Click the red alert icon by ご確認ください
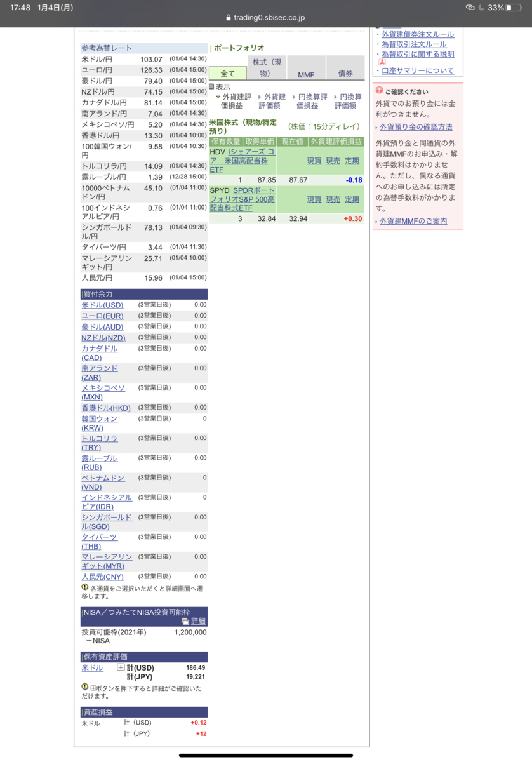 pyautogui.click(x=379, y=91)
